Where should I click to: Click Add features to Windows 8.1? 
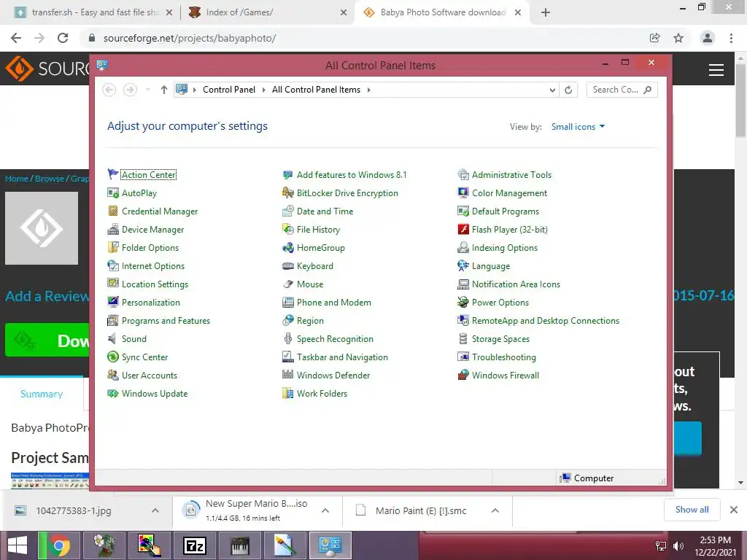(352, 175)
